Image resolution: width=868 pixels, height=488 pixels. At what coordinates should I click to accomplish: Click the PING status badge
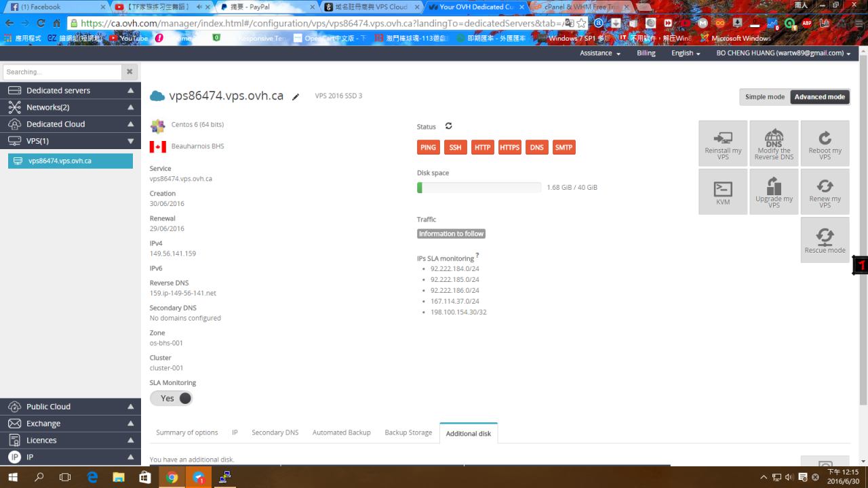429,147
